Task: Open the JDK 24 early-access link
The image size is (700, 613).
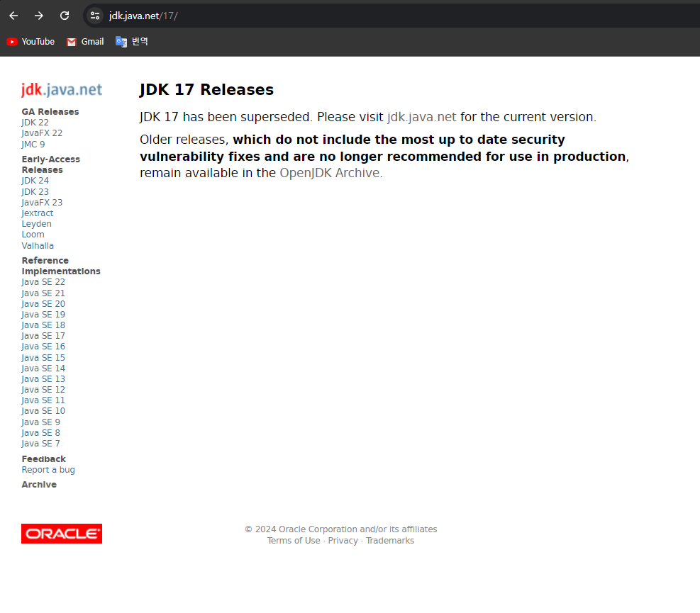Action: pyautogui.click(x=35, y=180)
